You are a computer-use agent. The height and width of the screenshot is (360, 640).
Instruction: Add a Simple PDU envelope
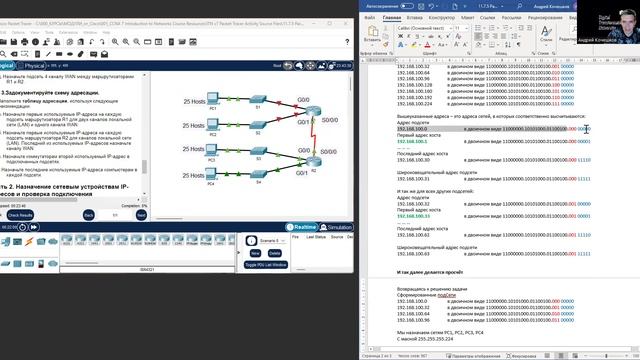(x=93, y=54)
